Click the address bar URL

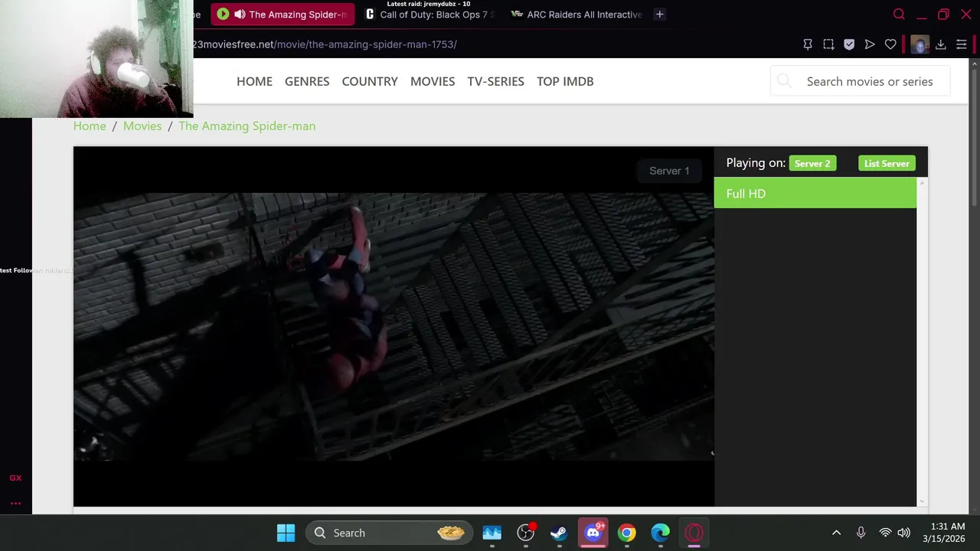325,44
